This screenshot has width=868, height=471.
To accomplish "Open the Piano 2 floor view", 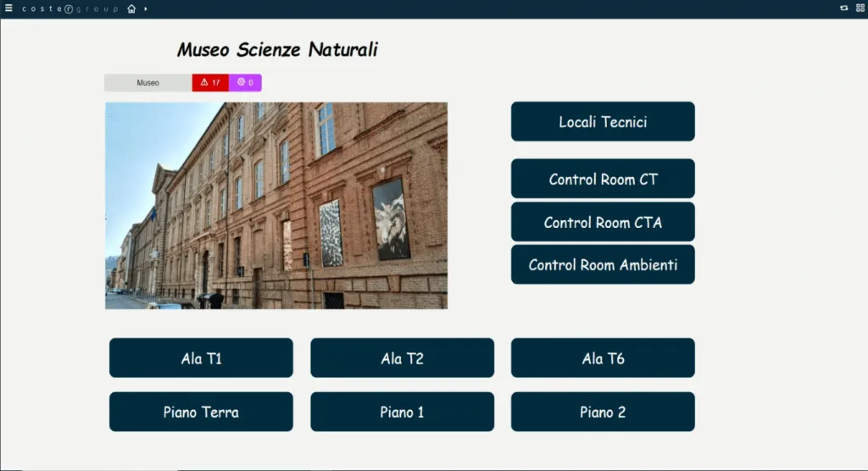I will pos(603,412).
